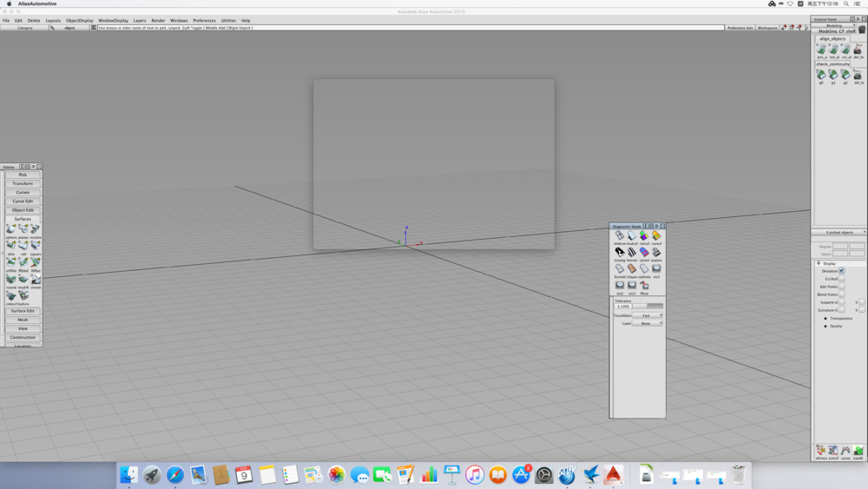Click the Workspaces button
Viewport: 868px width, 489px height.
point(767,28)
